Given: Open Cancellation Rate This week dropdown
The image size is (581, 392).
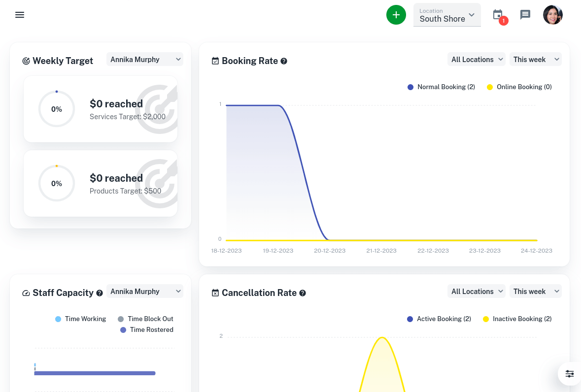Looking at the screenshot, I should (536, 292).
